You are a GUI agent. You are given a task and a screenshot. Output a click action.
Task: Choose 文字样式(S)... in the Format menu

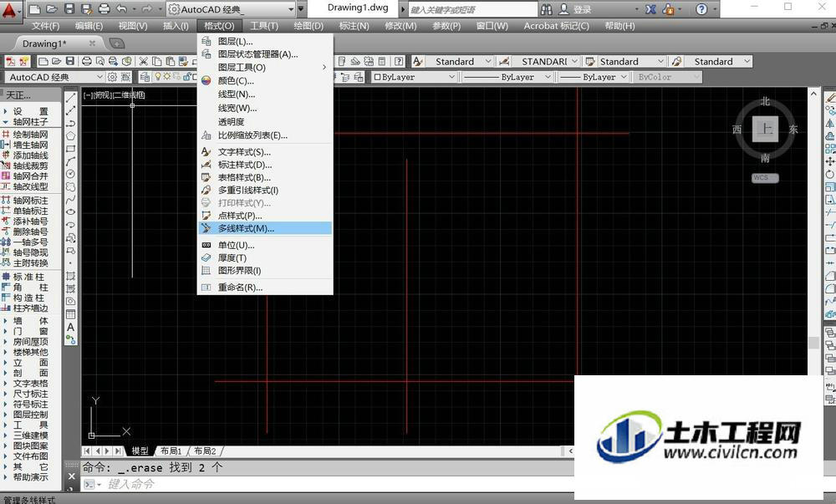click(x=265, y=152)
